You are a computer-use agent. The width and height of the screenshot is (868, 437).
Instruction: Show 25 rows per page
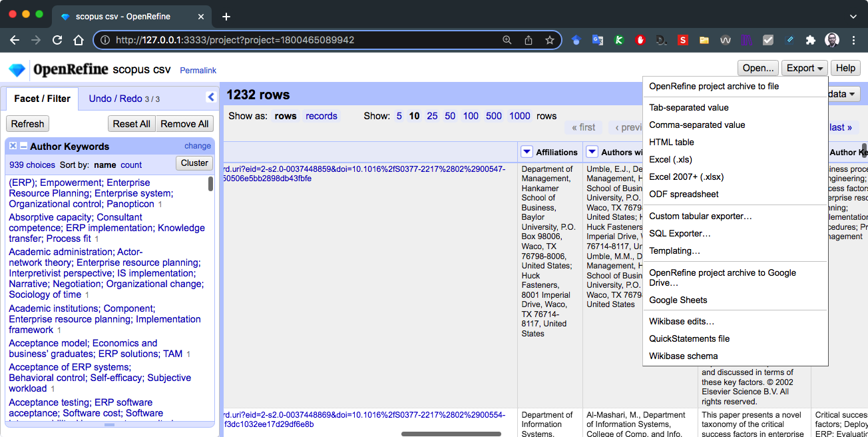432,116
